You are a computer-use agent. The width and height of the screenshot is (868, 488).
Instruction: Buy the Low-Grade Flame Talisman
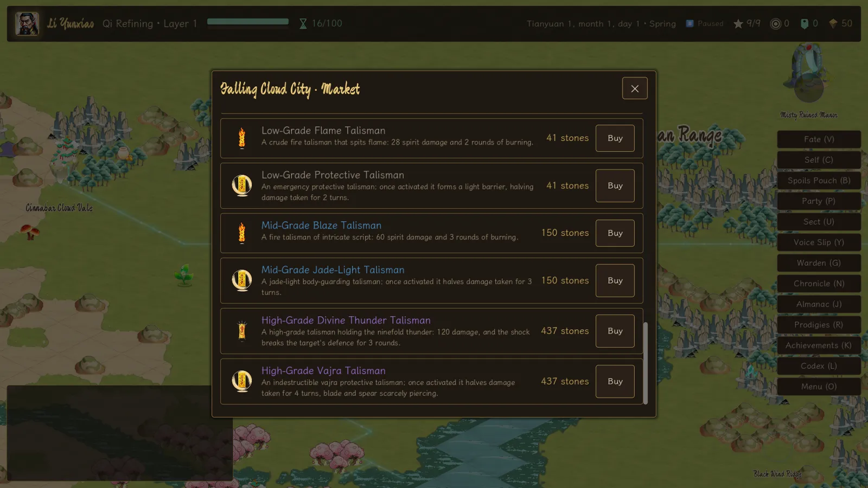pyautogui.click(x=615, y=138)
